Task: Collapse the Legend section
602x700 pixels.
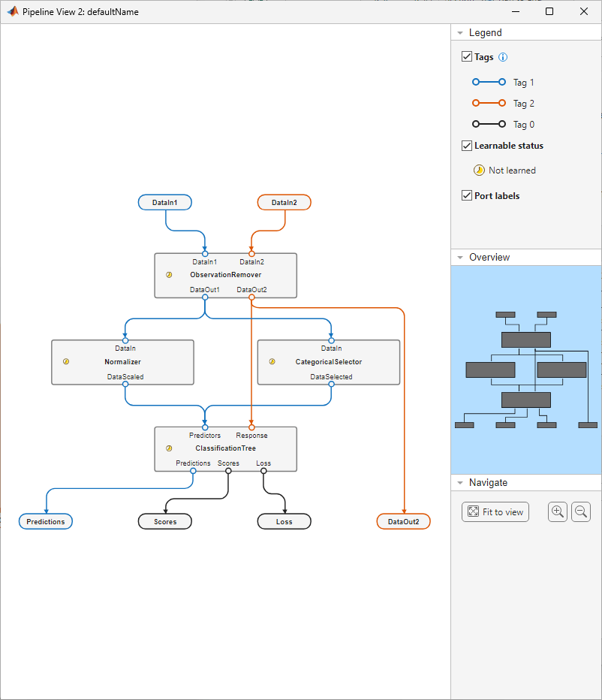Action: click(x=460, y=32)
